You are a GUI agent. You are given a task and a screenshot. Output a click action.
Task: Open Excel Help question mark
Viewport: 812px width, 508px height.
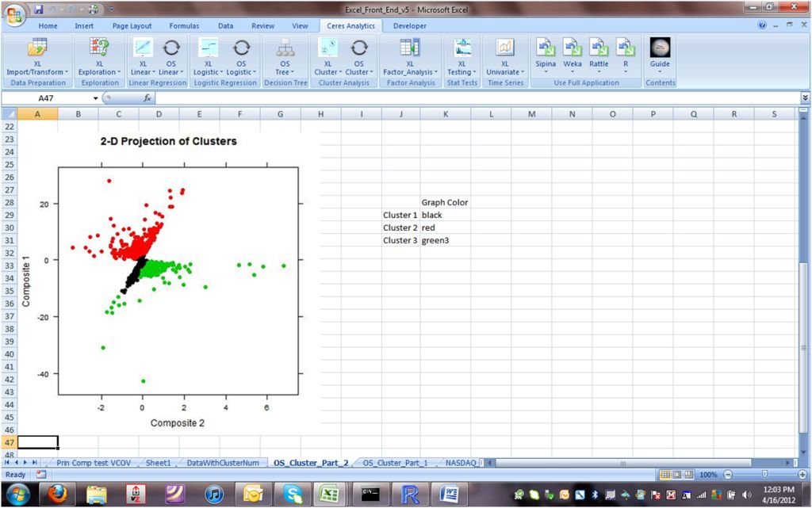(x=762, y=25)
